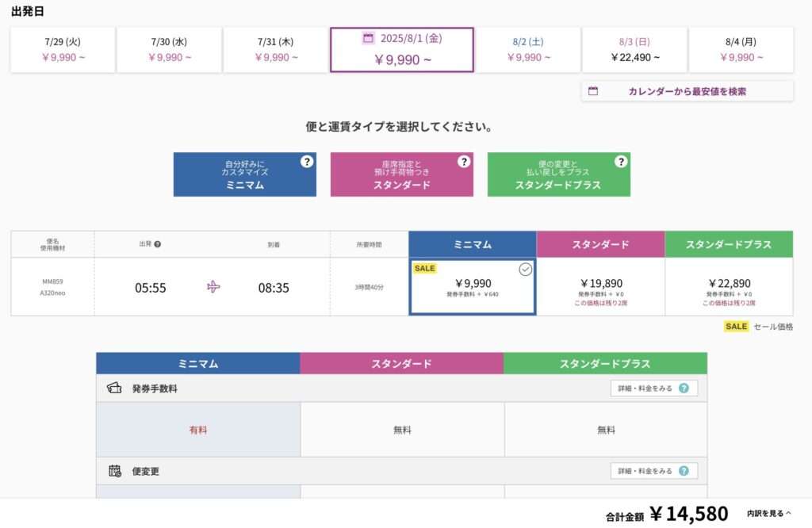This screenshot has height=528, width=812.
Task: Select the ¥22,890 スタンダードプラス fare option
Action: 730,287
